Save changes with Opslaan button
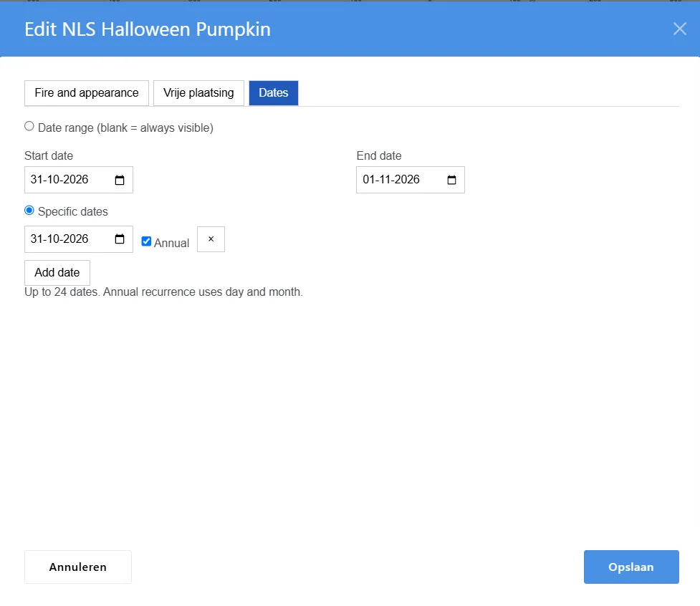The image size is (700, 606). tap(631, 567)
